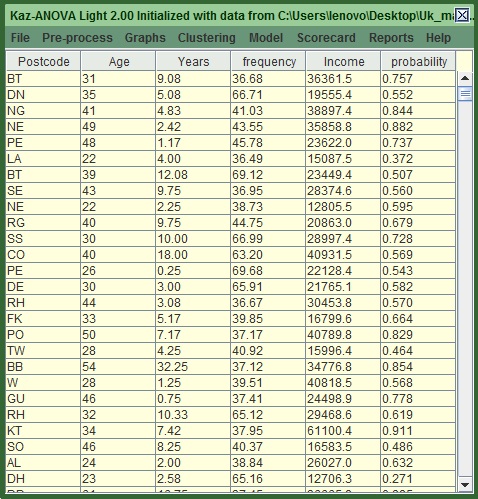Open the File menu
This screenshot has width=478, height=499.
coord(20,38)
